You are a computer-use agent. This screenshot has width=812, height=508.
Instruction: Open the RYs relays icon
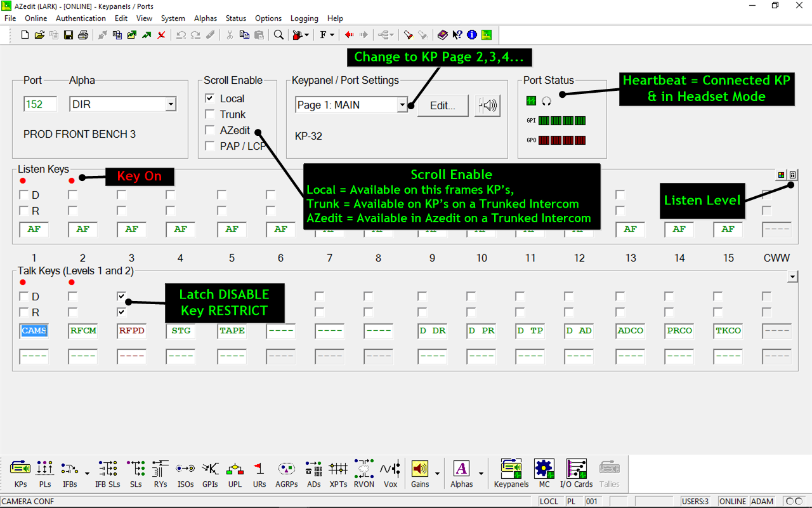pos(160,474)
